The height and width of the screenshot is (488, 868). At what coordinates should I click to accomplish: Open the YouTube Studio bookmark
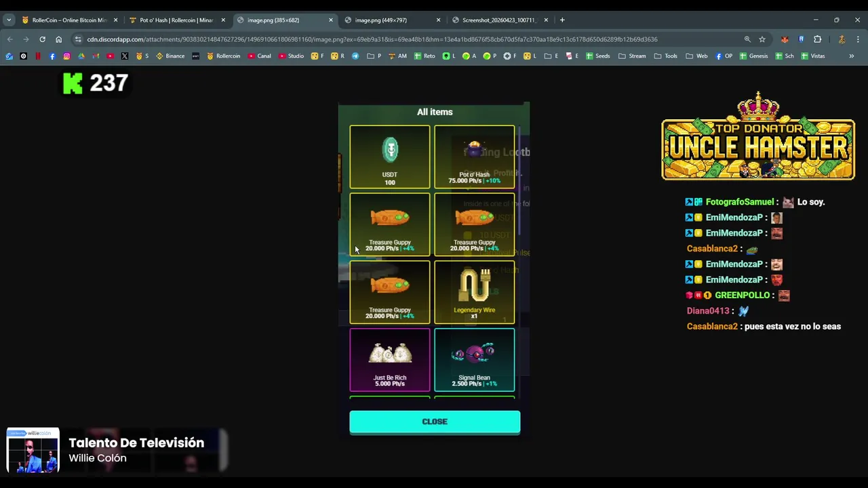click(291, 56)
